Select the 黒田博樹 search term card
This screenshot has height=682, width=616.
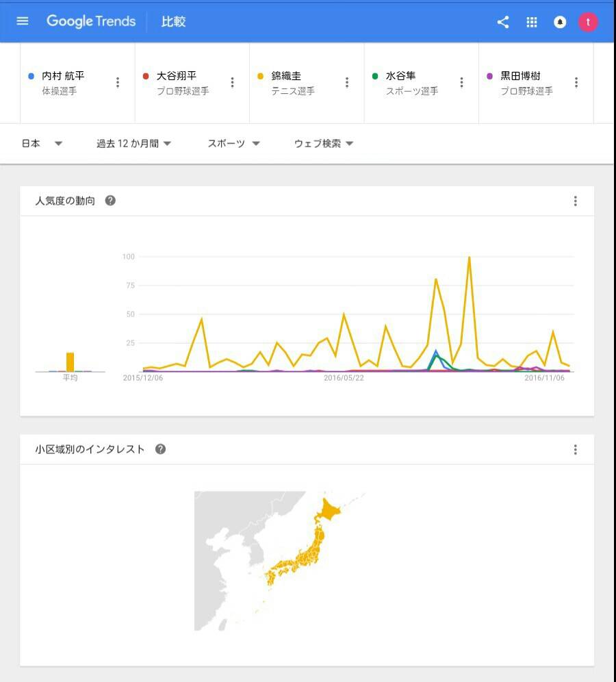point(536,83)
